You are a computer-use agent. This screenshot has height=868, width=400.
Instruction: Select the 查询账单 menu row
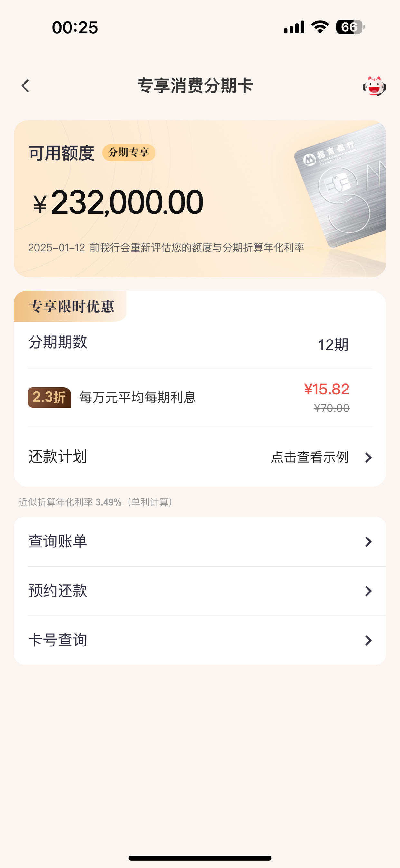point(200,541)
